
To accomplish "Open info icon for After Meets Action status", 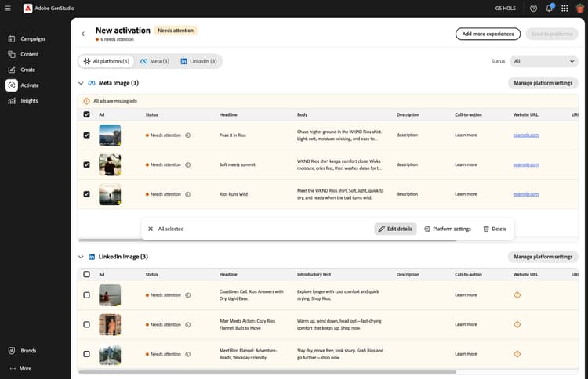I will [188, 324].
